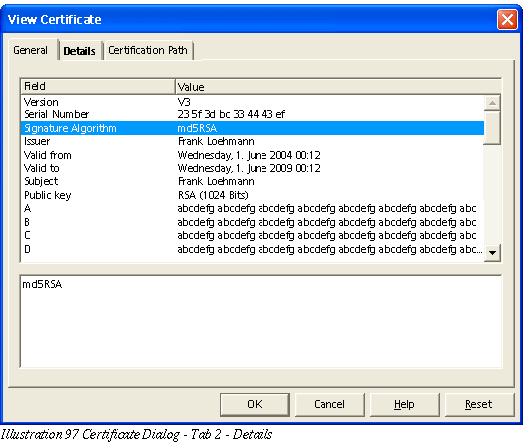The width and height of the screenshot is (525, 442).
Task: Open Help for the certificate dialog
Action: tap(404, 404)
